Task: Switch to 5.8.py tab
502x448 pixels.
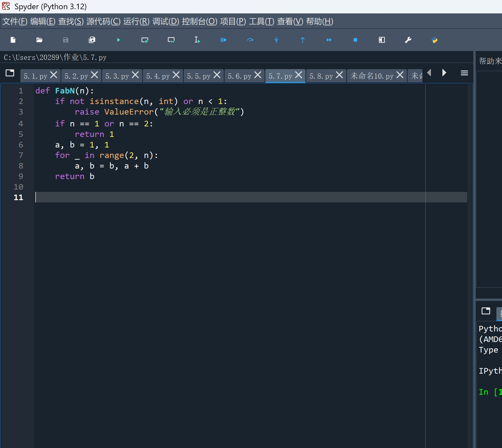Action: click(321, 76)
